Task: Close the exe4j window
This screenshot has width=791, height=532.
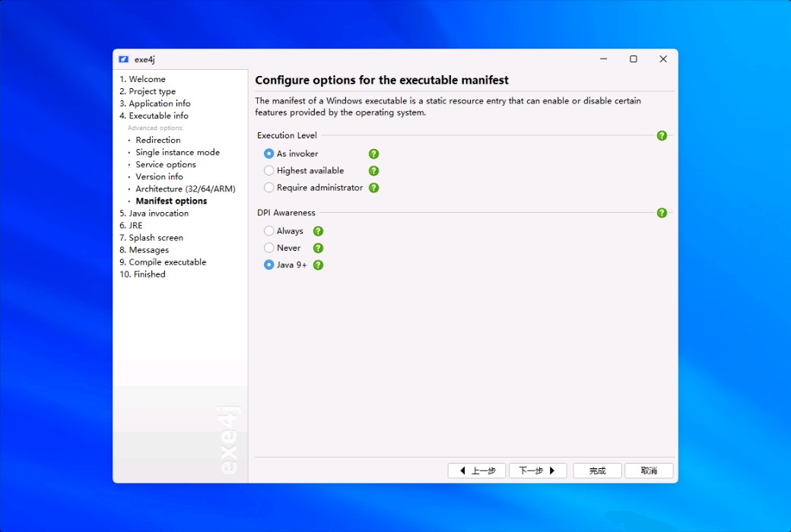Action: [x=663, y=59]
